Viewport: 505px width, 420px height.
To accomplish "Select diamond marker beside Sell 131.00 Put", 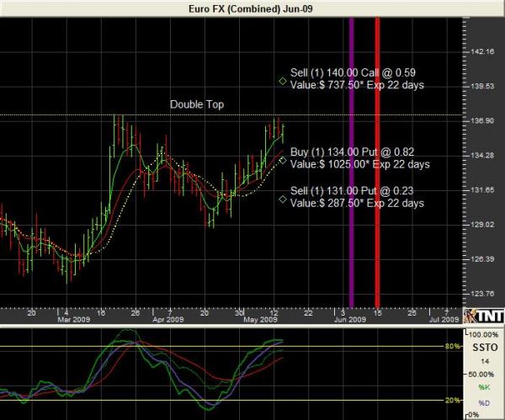I will pos(282,199).
